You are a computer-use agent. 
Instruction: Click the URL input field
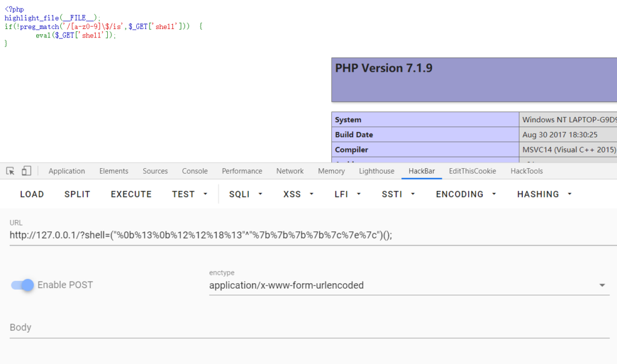[313, 235]
